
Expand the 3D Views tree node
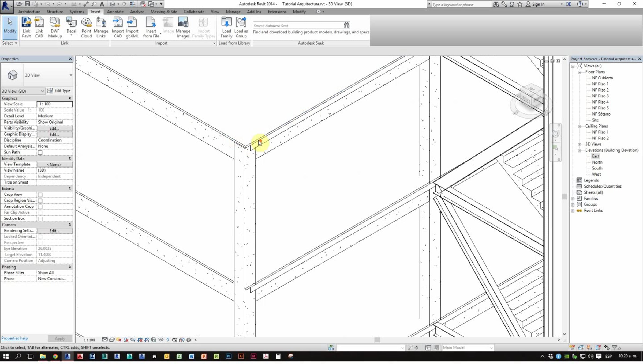click(x=580, y=145)
